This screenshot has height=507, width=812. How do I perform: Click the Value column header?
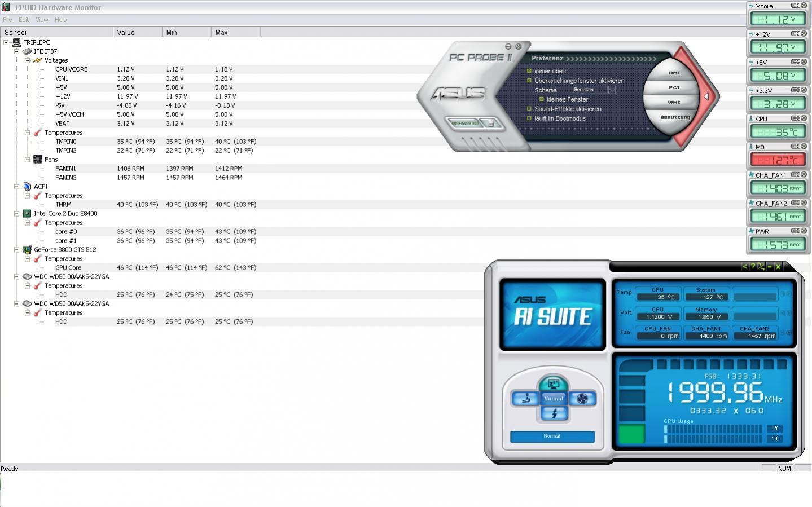(x=138, y=32)
